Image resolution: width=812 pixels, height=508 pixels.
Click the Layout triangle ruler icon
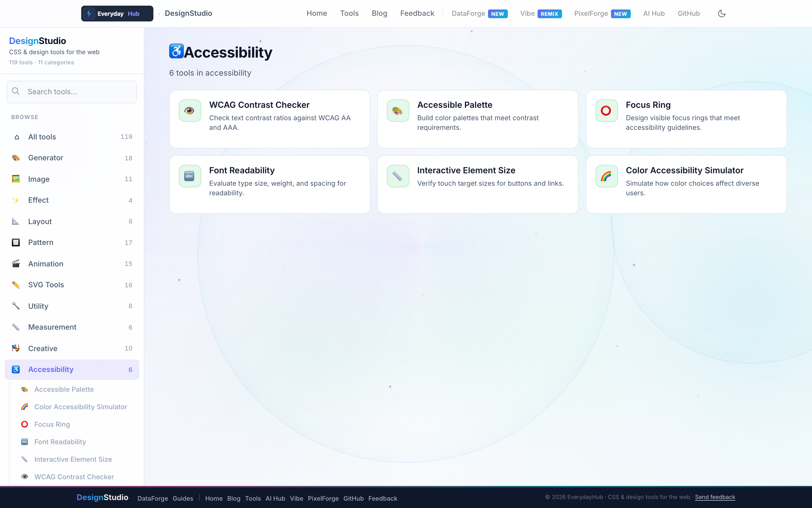coord(16,222)
